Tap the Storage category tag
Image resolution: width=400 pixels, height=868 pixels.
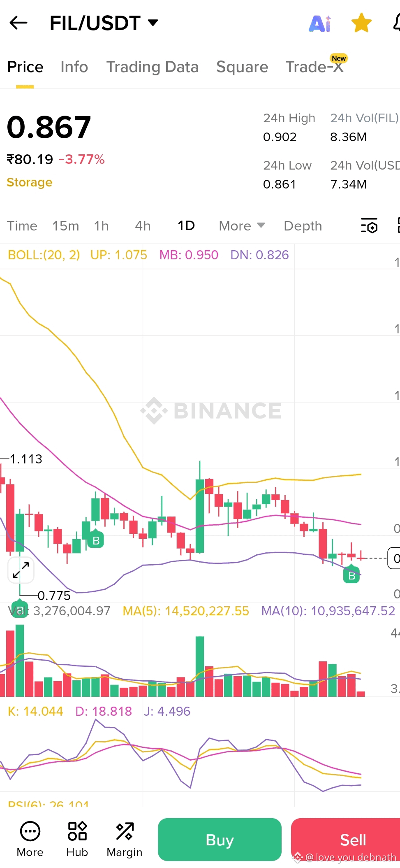[30, 182]
